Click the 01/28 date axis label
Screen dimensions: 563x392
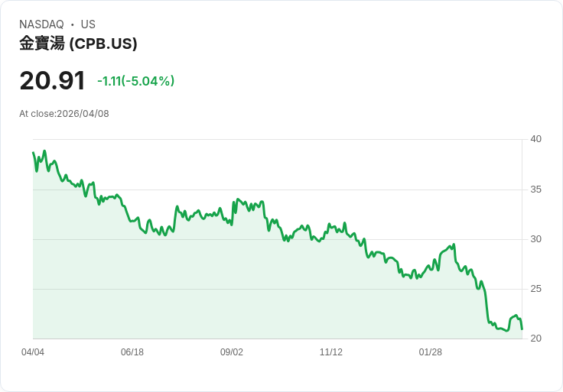click(x=431, y=352)
